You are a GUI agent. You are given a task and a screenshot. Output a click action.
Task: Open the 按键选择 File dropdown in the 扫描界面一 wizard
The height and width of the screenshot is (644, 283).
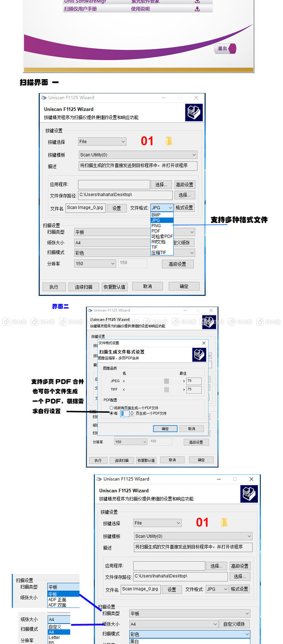tap(102, 142)
